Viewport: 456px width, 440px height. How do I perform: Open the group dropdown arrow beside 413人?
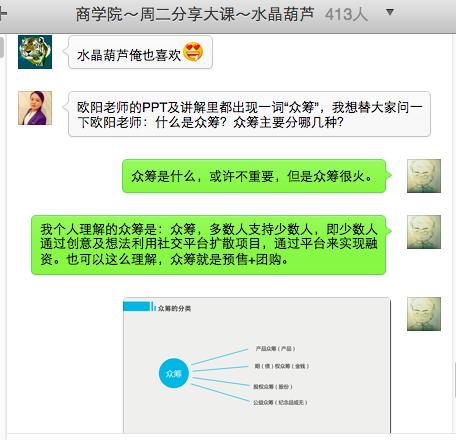click(390, 13)
